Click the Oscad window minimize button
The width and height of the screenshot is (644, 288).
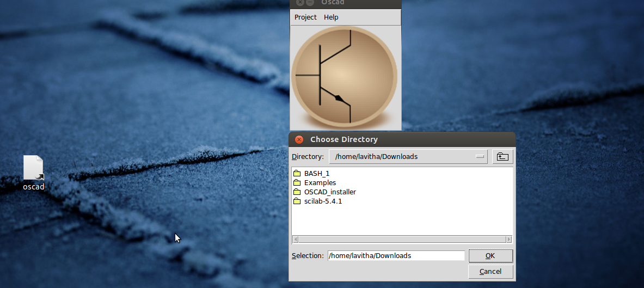click(x=310, y=2)
